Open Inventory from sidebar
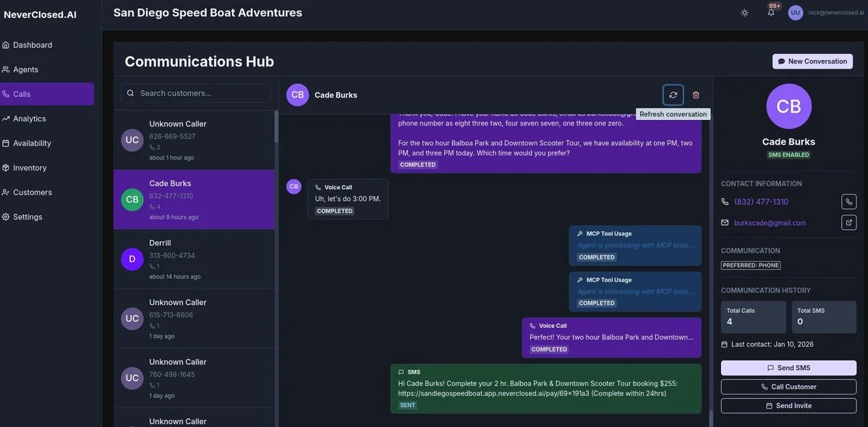The image size is (868, 427). (x=30, y=168)
